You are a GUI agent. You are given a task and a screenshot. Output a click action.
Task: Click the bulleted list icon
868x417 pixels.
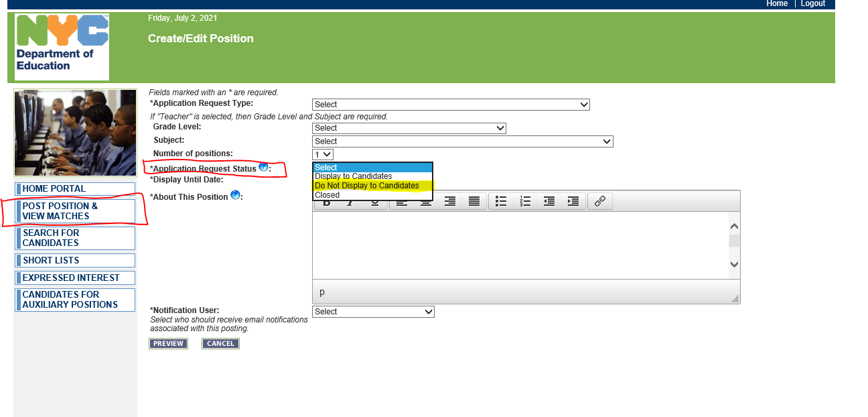500,201
